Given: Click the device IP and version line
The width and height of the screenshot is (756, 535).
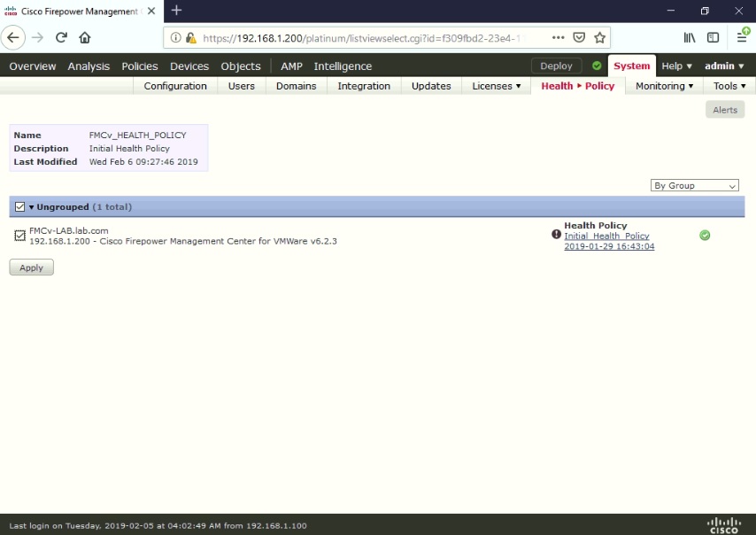Looking at the screenshot, I should [x=183, y=241].
